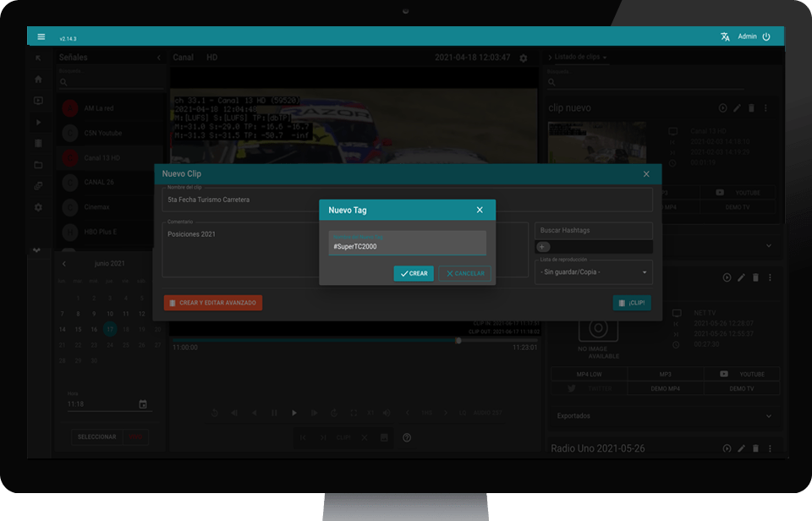Click the add hashtag plus chip
Image resolution: width=812 pixels, height=521 pixels.
[x=543, y=247]
